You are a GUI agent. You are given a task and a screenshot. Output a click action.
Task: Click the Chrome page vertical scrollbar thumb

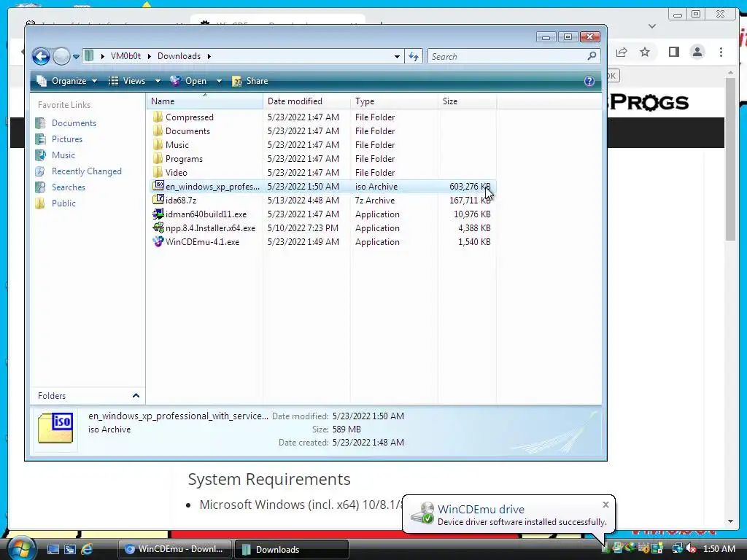click(731, 158)
